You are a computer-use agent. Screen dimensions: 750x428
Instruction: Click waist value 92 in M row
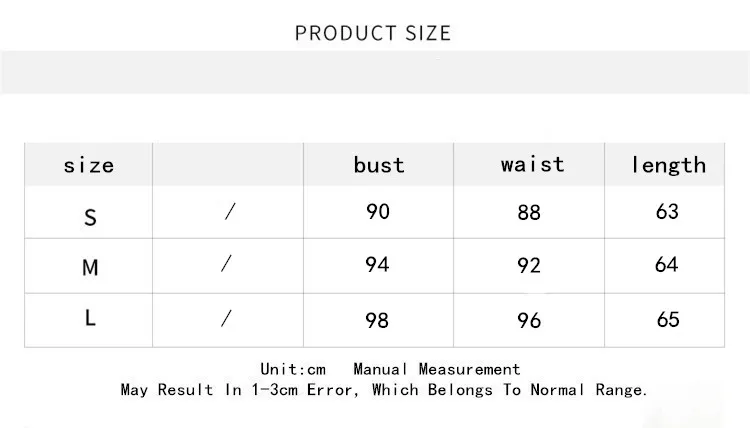[529, 265]
